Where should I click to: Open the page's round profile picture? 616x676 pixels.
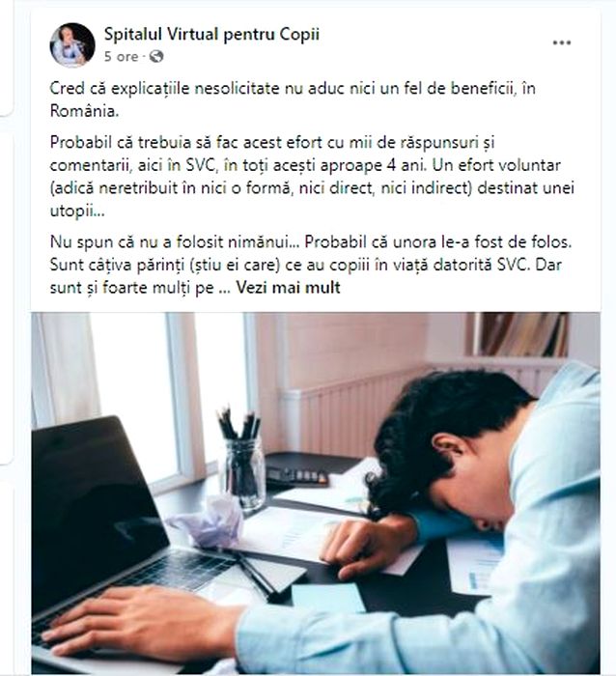72,44
